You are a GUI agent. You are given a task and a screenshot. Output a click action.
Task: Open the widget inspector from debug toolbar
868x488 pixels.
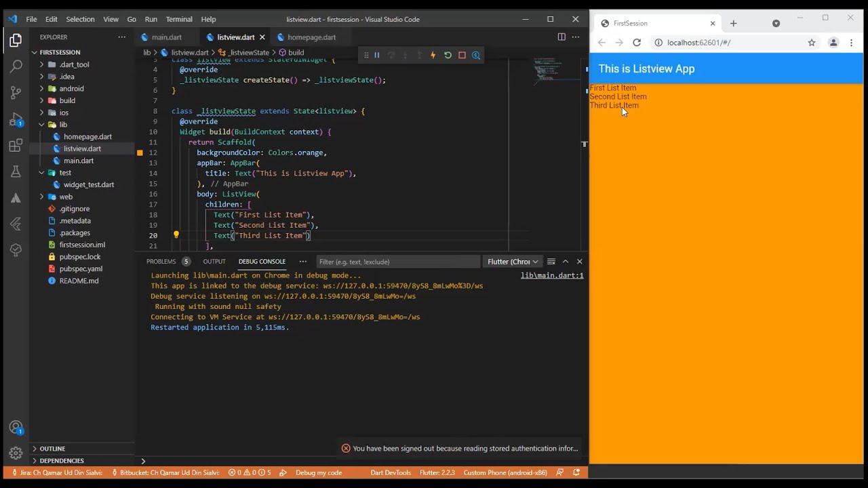pos(476,56)
